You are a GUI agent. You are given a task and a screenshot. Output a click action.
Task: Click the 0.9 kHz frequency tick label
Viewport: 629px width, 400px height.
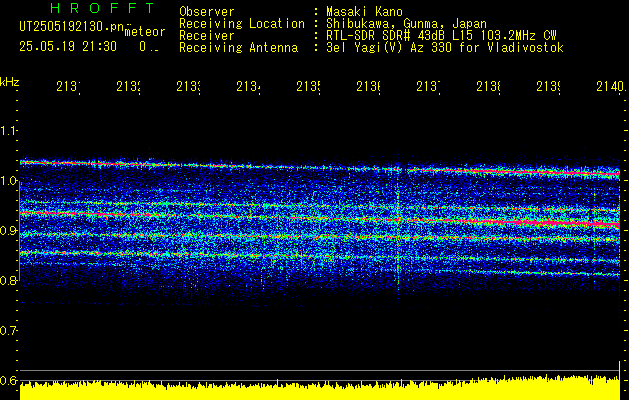coord(8,230)
